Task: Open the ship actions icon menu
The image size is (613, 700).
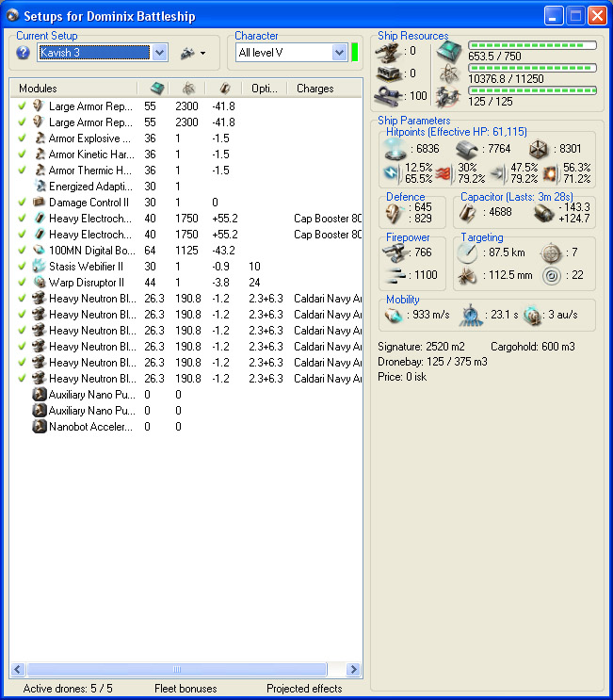Action: click(193, 53)
